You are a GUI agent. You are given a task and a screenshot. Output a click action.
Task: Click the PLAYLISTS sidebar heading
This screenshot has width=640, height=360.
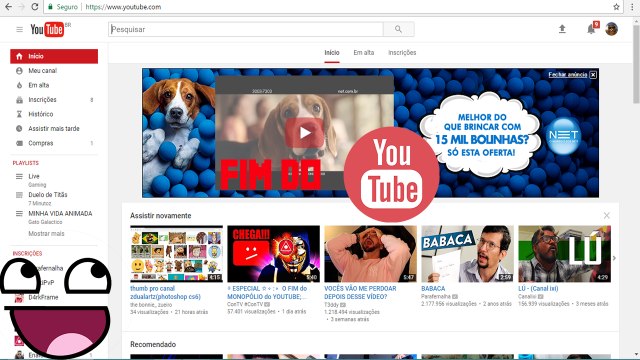click(26, 163)
